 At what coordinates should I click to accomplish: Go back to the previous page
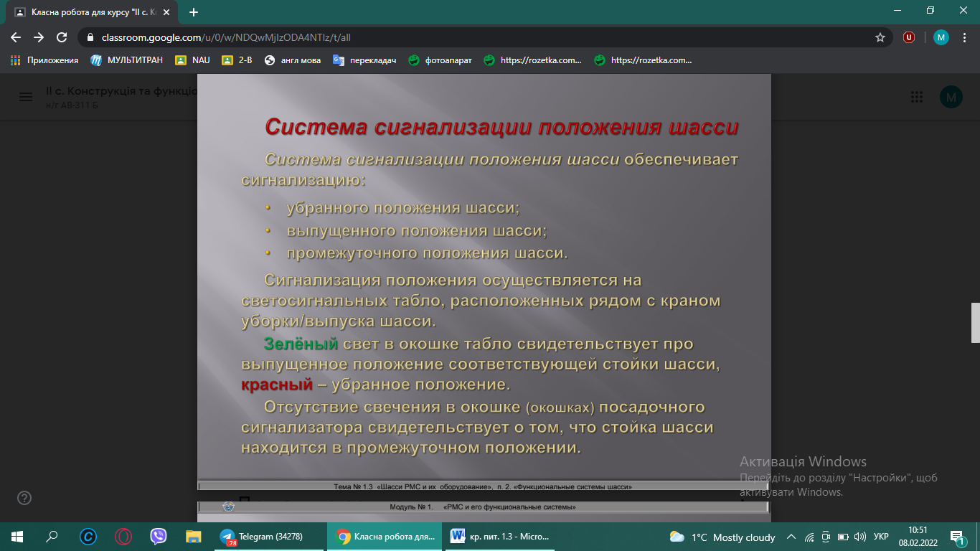point(16,37)
